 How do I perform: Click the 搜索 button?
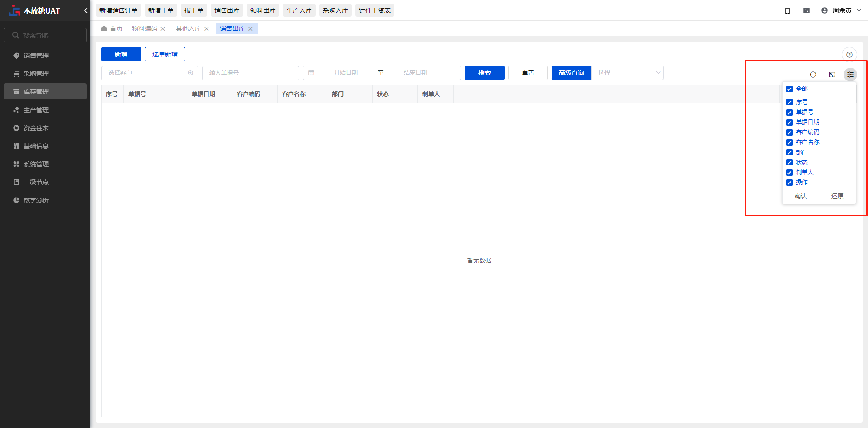[485, 73]
